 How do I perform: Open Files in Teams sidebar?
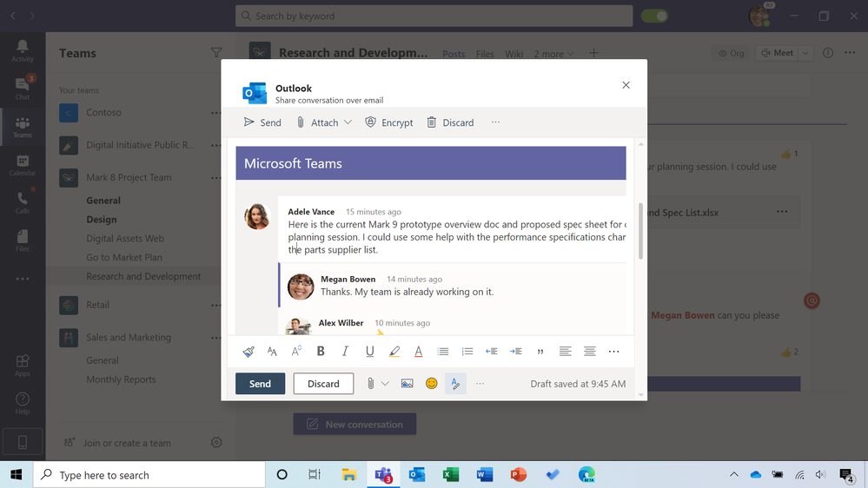(x=23, y=241)
